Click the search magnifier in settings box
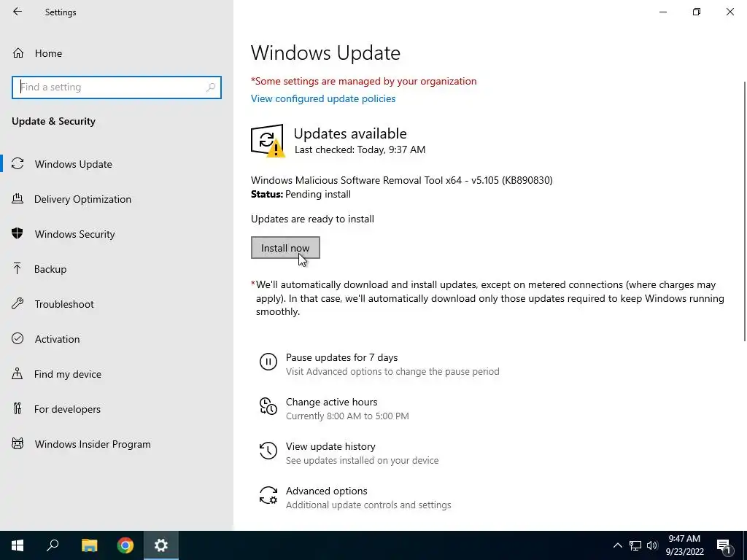 [211, 87]
